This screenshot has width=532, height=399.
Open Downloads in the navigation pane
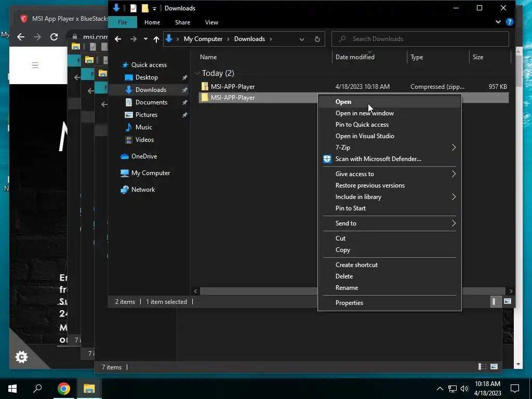point(151,90)
